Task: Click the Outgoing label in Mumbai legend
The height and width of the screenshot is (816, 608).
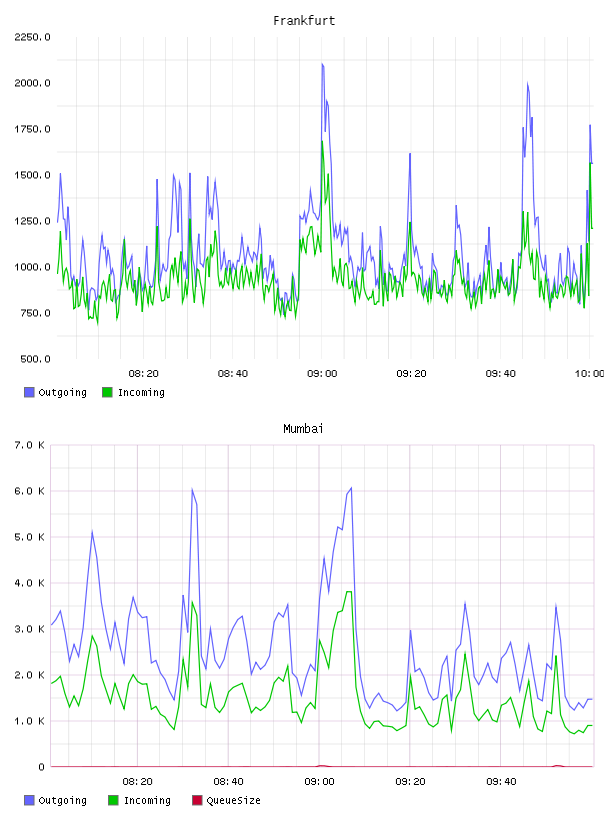Action: (62, 800)
